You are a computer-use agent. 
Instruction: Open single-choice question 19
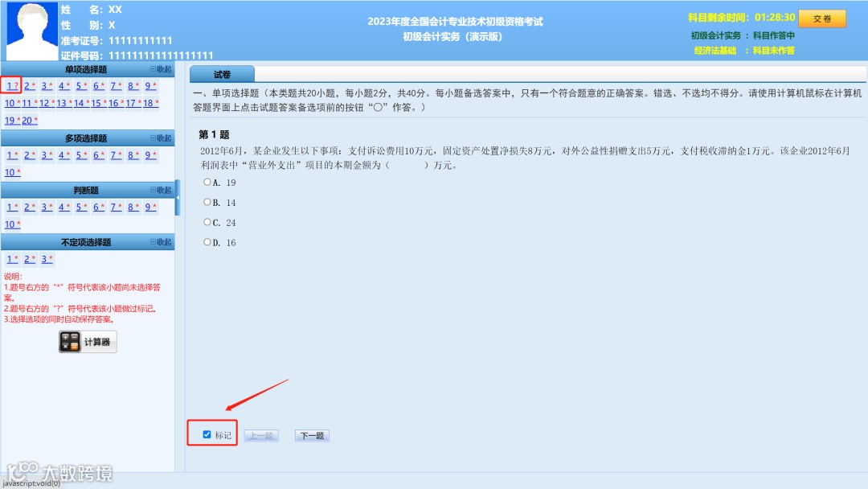point(12,120)
